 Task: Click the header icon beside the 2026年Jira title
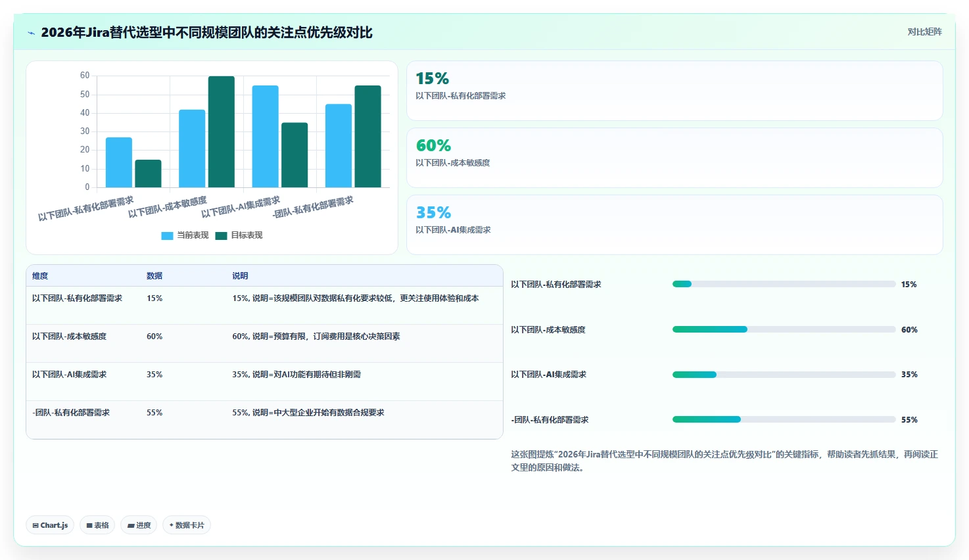[31, 33]
